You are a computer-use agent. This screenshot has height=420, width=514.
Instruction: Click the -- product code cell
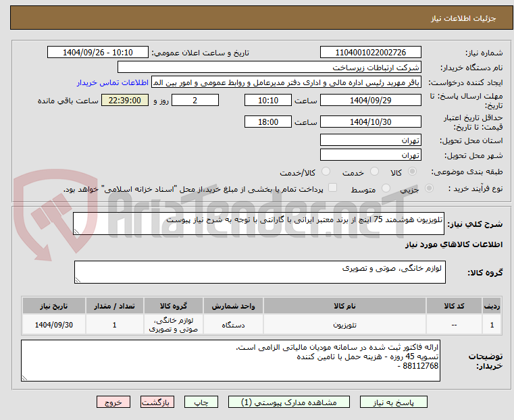[x=454, y=325]
